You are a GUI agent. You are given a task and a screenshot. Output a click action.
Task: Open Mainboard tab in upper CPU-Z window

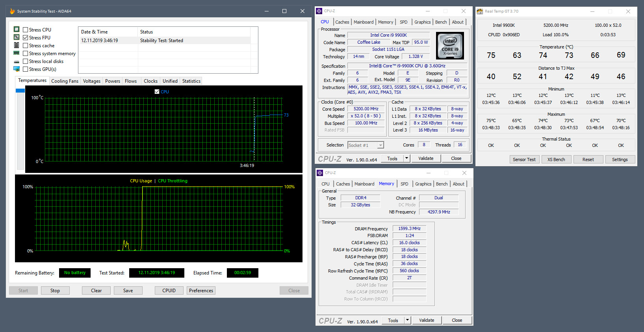pyautogui.click(x=364, y=22)
